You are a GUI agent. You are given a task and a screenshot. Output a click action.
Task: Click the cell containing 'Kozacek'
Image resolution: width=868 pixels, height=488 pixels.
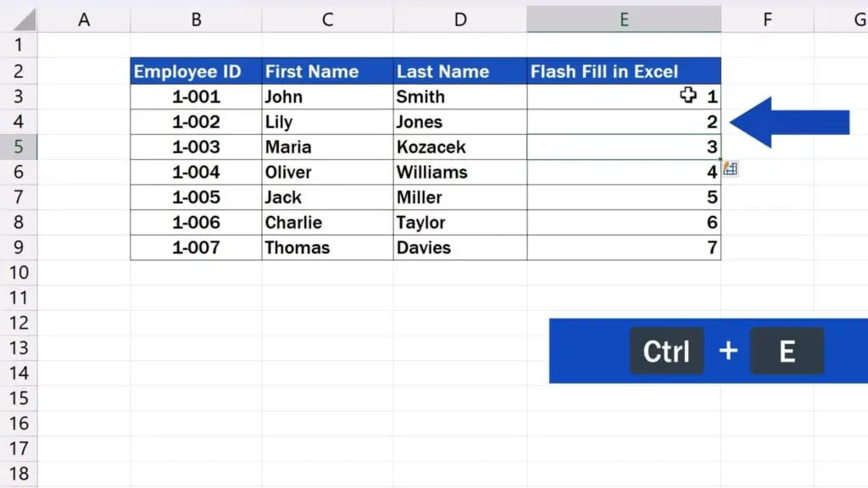click(459, 147)
